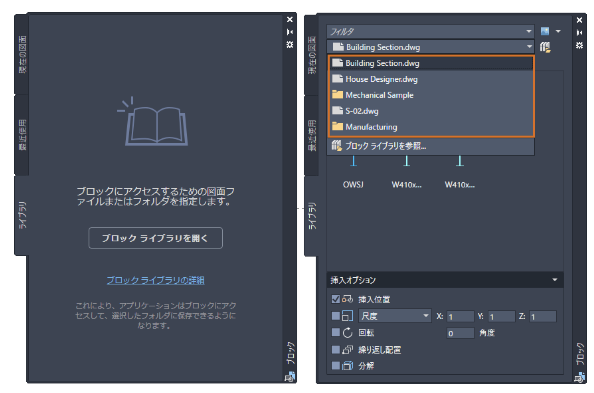Click the scale icon next to checkbox
Viewport: 594px width, 393px height.
[x=347, y=316]
